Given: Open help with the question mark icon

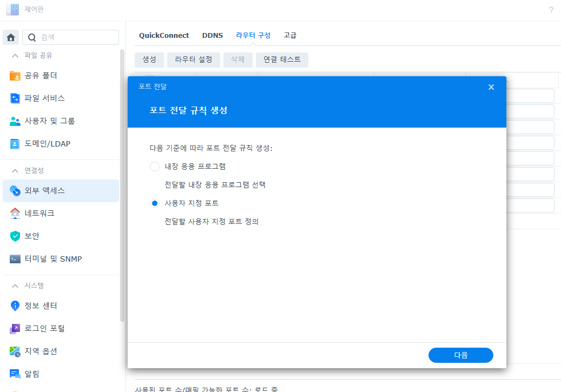Looking at the screenshot, I should pyautogui.click(x=551, y=10).
